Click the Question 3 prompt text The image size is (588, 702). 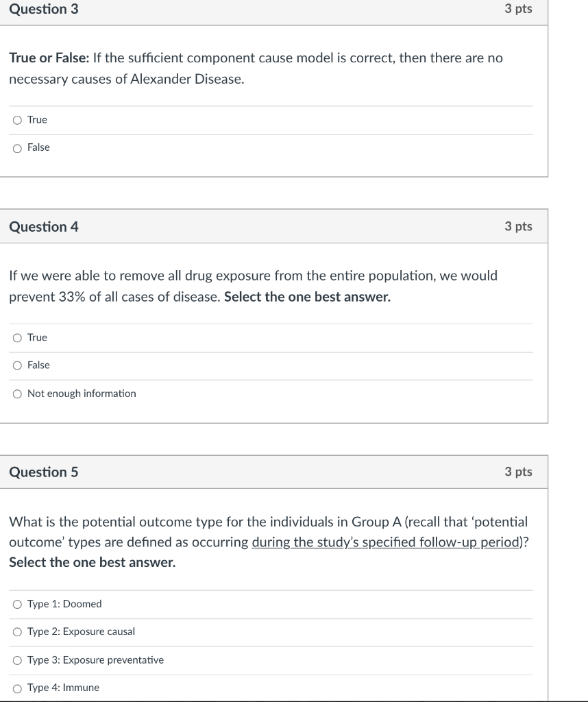(255, 68)
